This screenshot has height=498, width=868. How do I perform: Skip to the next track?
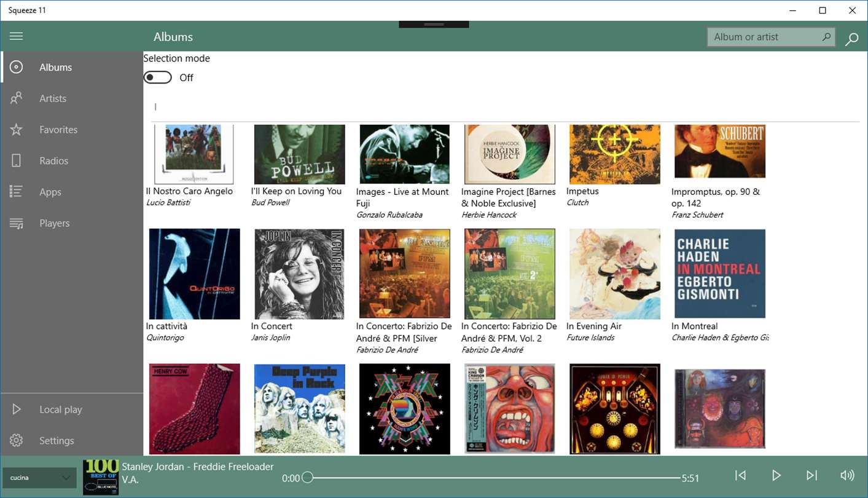[811, 475]
